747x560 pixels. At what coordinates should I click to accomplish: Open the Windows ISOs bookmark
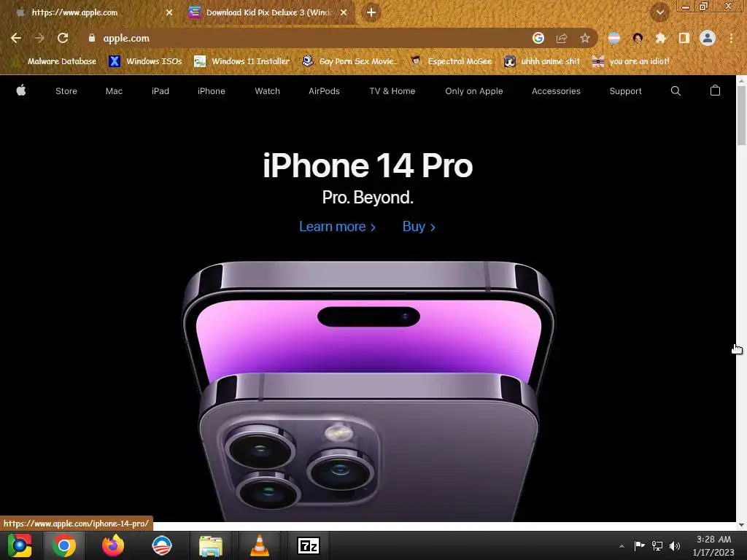pyautogui.click(x=146, y=61)
